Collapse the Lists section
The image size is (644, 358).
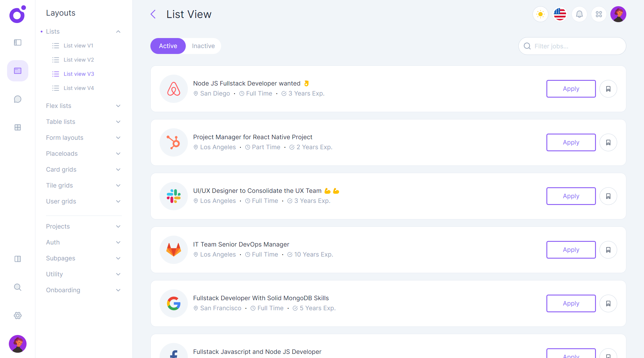118,31
